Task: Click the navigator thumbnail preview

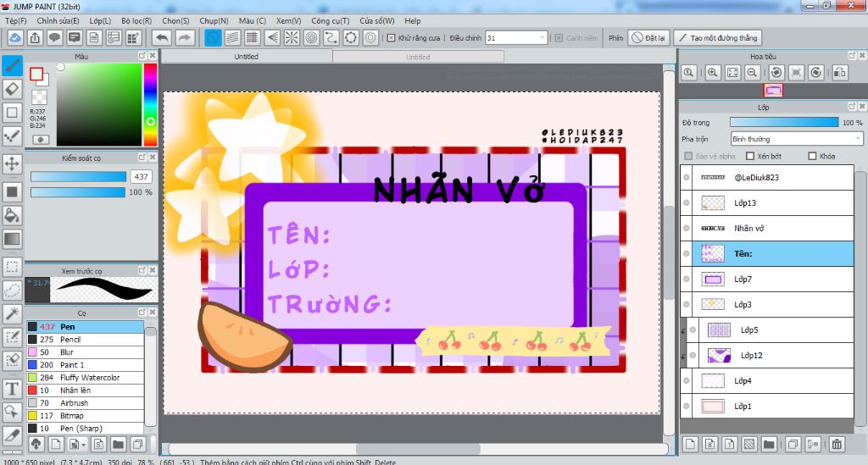Action: (x=773, y=90)
